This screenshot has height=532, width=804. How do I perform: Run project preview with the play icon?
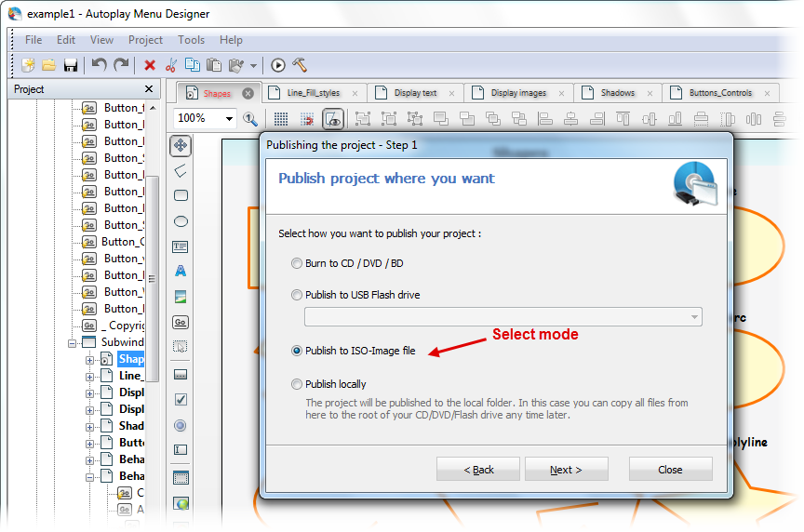278,65
